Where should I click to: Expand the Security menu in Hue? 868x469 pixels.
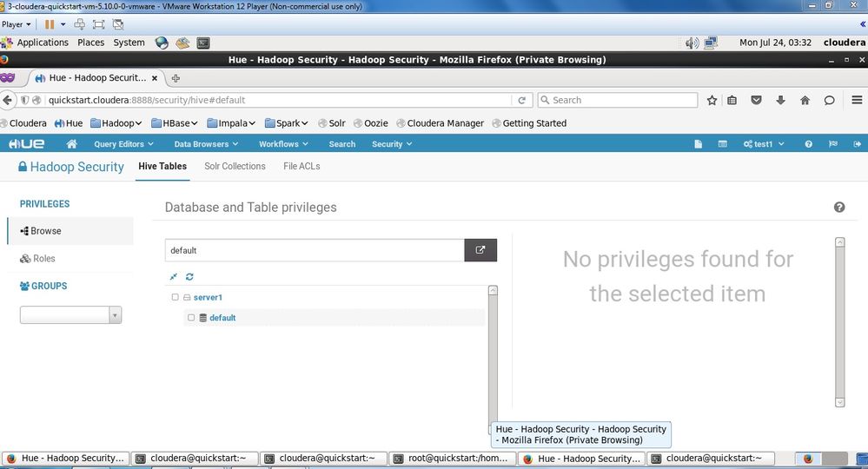pos(392,144)
